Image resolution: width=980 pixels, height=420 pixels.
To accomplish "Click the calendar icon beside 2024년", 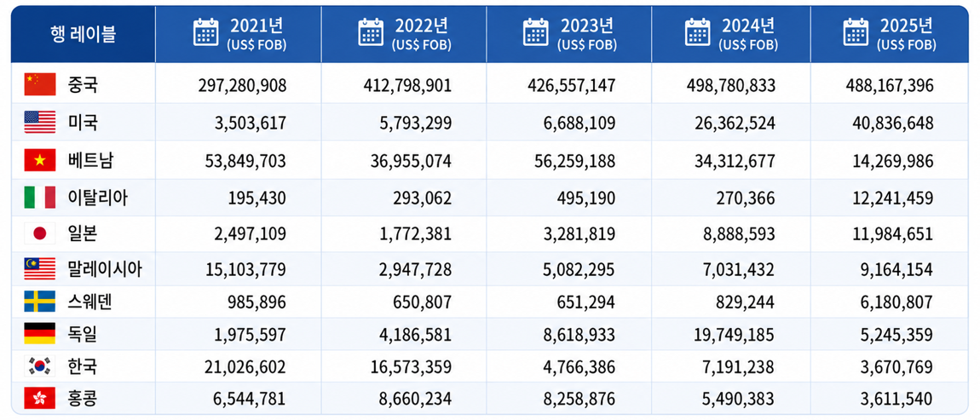I will point(697,32).
